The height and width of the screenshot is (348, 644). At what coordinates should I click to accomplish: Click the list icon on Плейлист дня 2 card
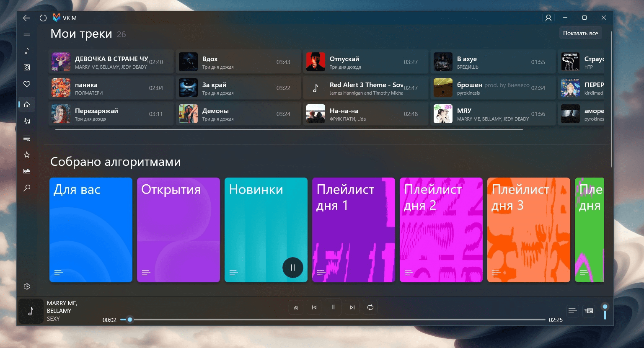[409, 273]
